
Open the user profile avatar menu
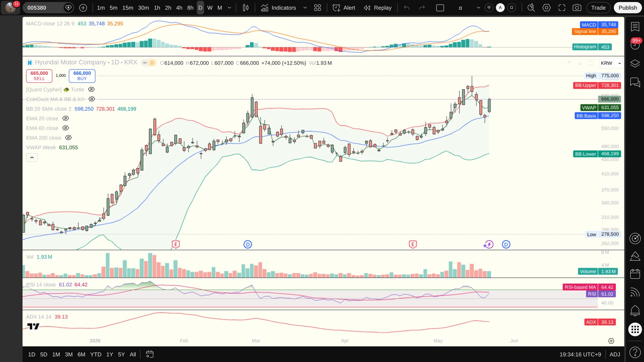tap(10, 8)
